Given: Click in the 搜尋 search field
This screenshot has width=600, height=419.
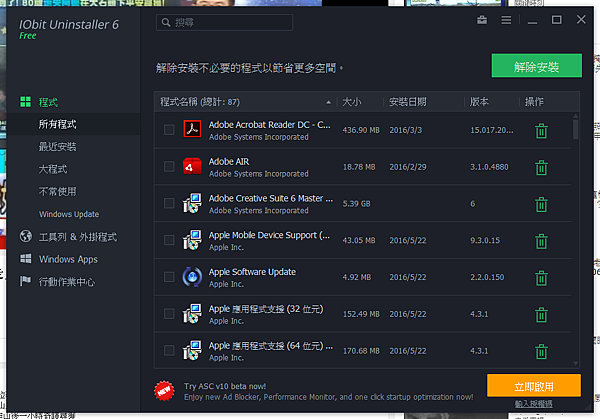Looking at the screenshot, I should (x=225, y=22).
